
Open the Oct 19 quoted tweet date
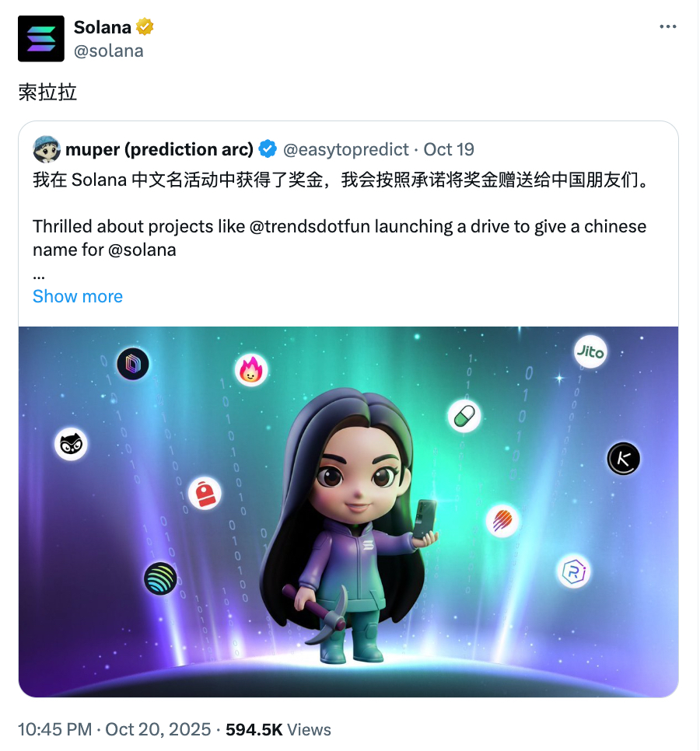pos(449,150)
